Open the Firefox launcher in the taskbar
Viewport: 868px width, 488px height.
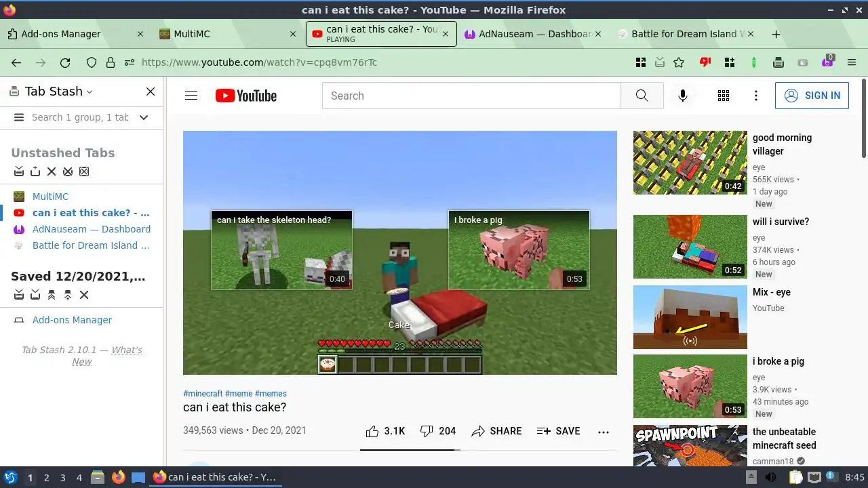click(x=119, y=478)
